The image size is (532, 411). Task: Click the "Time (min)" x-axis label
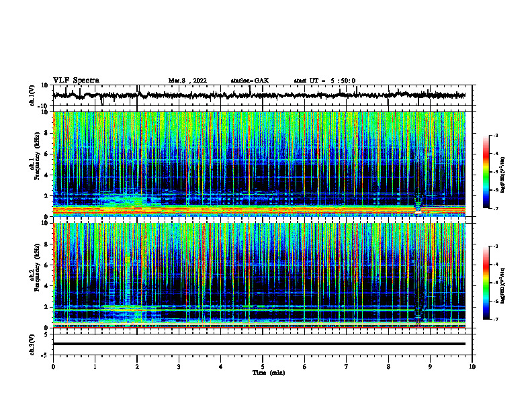(x=269, y=373)
